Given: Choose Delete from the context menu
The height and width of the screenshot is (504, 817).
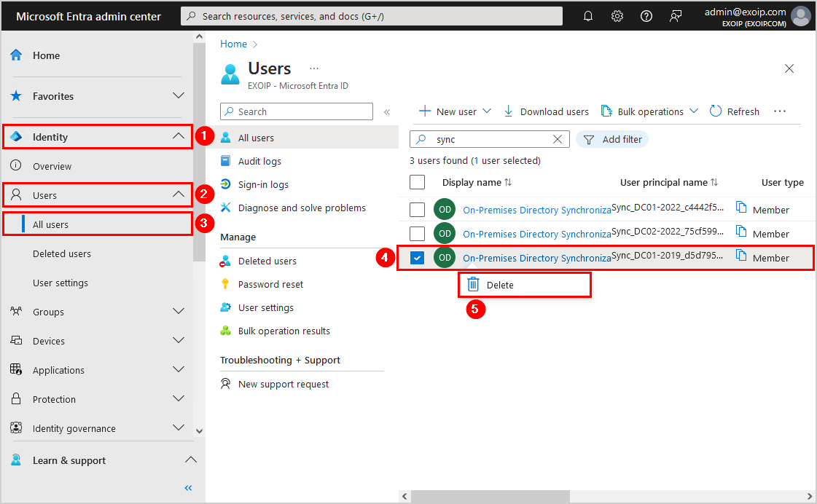Looking at the screenshot, I should coord(525,285).
